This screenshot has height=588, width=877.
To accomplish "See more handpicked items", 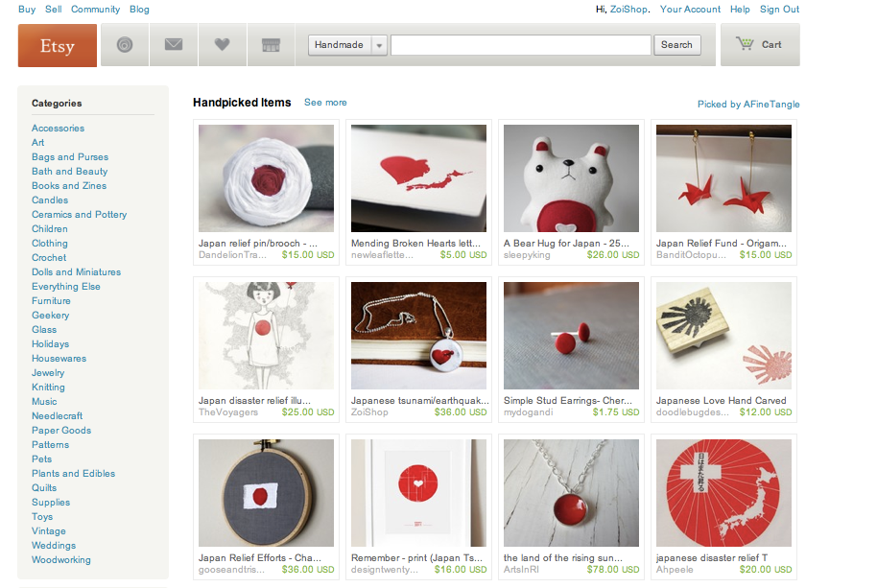I will pos(325,103).
